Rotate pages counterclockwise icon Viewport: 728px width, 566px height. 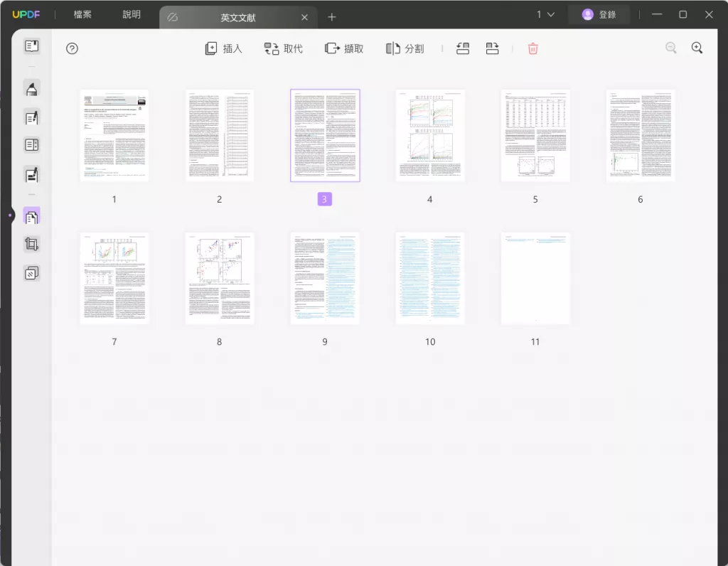[x=462, y=48]
